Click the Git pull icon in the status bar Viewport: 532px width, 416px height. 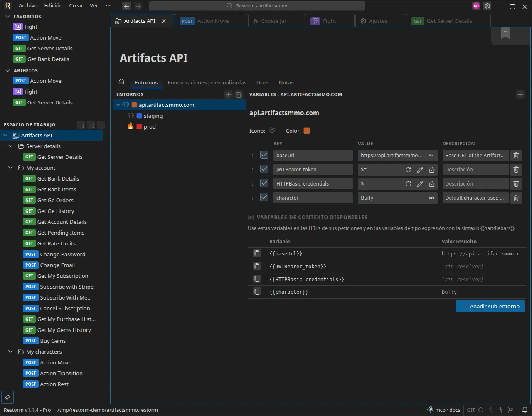(x=501, y=410)
